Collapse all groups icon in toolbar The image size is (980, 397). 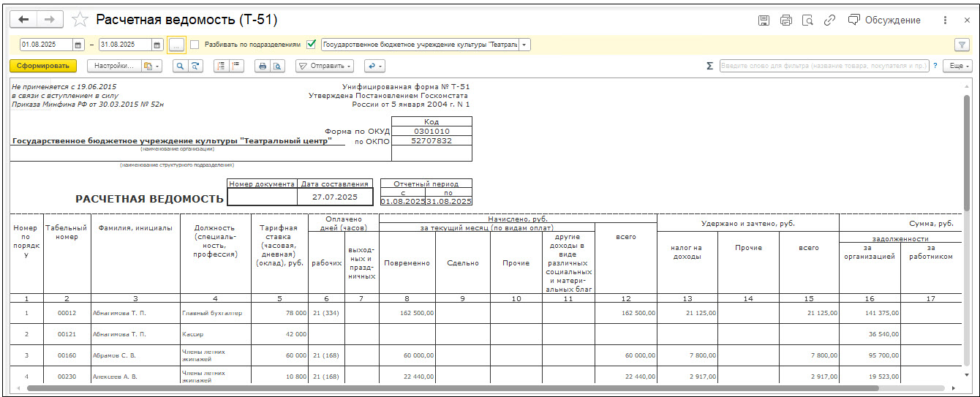click(x=236, y=66)
